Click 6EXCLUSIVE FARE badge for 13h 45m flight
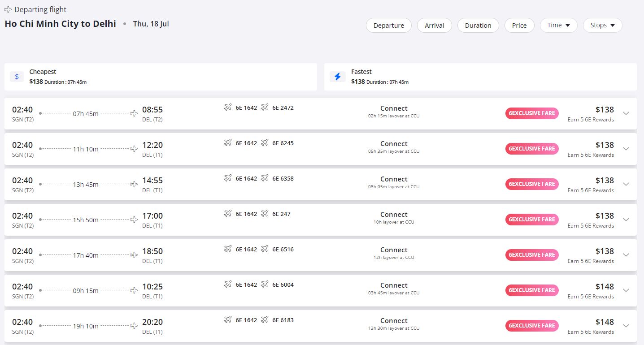The image size is (644, 345). point(532,184)
